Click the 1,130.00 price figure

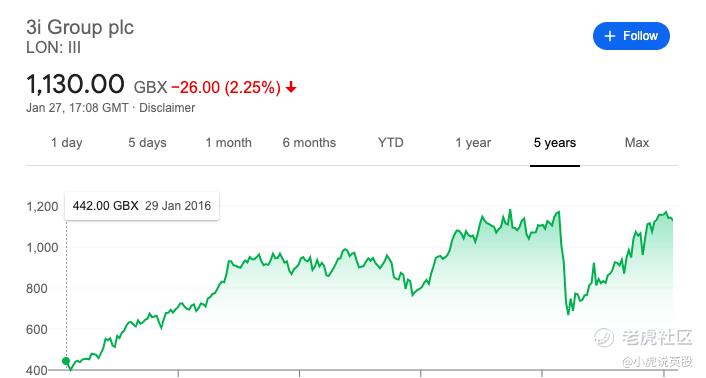(x=75, y=84)
